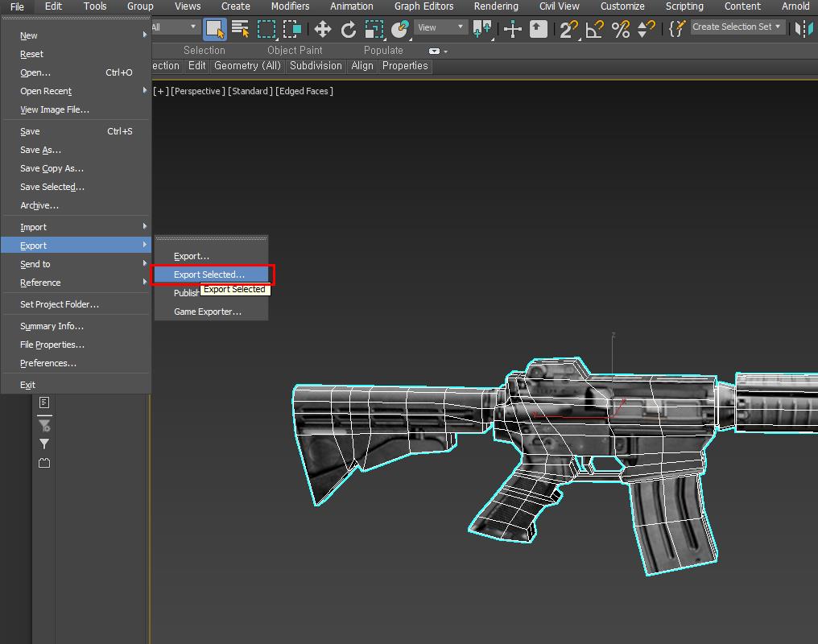Toggle Angle Snap on the toolbar

pyautogui.click(x=594, y=30)
